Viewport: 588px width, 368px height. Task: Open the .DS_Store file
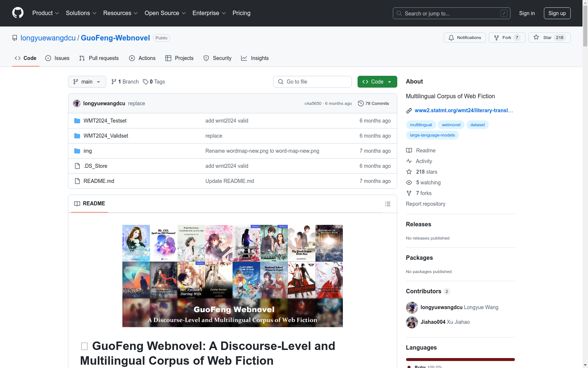pyautogui.click(x=95, y=166)
